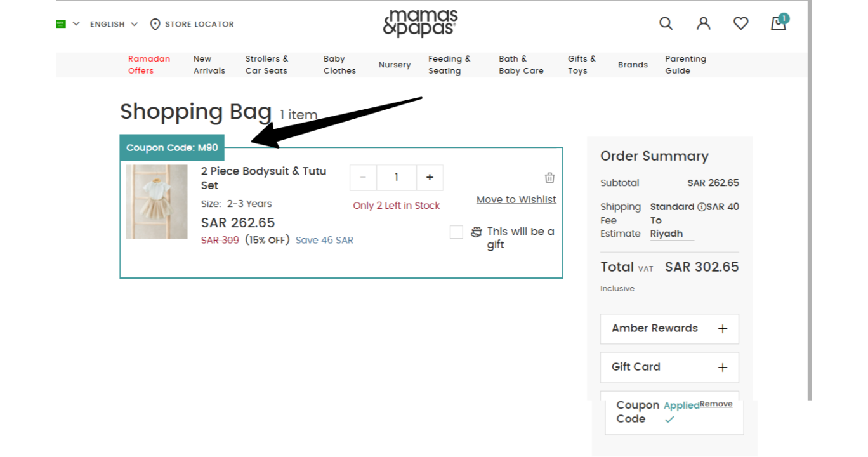Click the 'Size: 2-3 Years' text
Screen dimensions: 868x457
coord(237,204)
